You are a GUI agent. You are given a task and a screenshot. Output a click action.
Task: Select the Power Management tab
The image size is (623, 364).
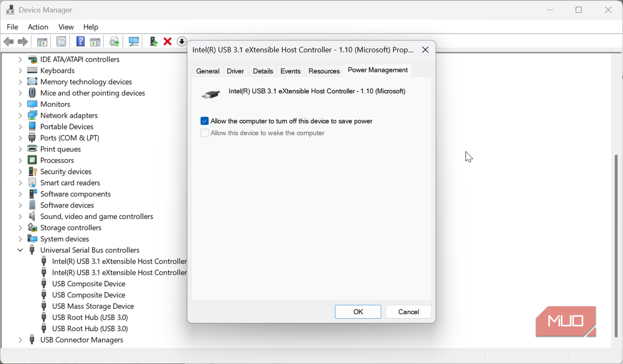tap(378, 70)
